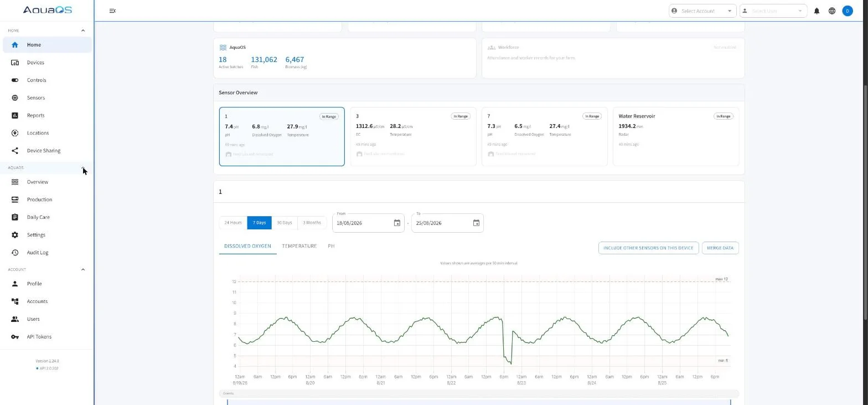Open the Devices page icon

coord(15,63)
